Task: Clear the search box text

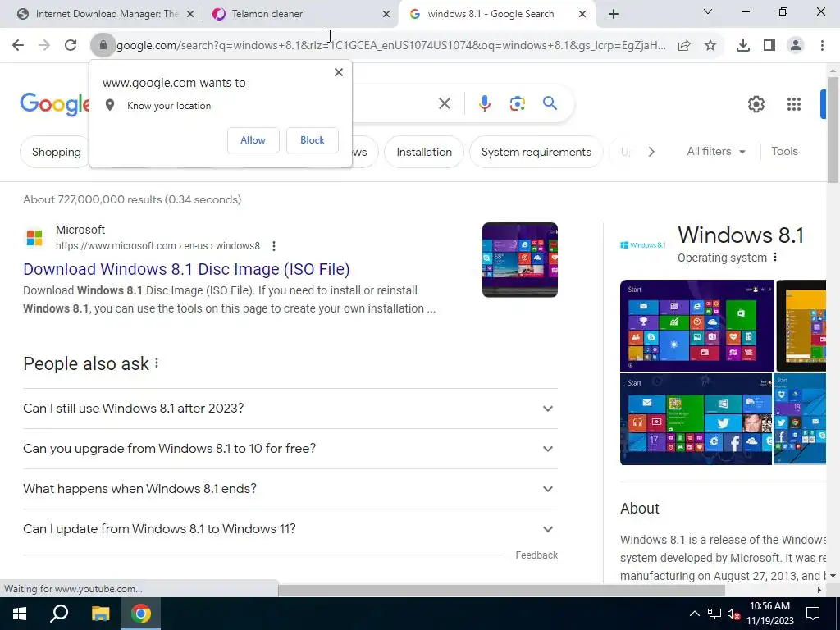Action: pos(444,103)
